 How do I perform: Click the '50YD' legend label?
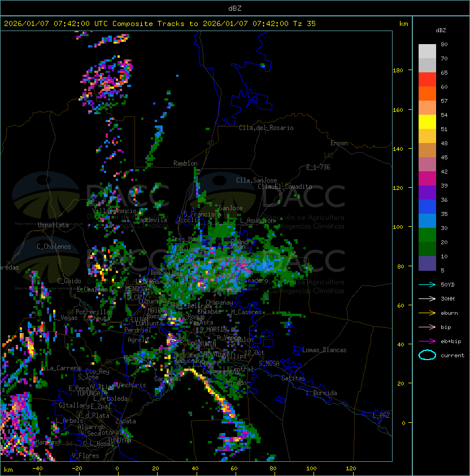[x=447, y=285]
